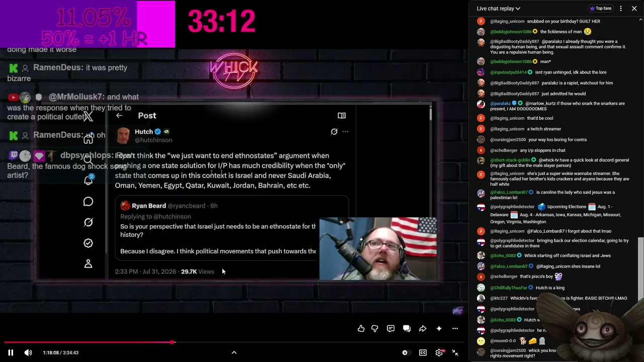Pause the video playback
The width and height of the screenshot is (644, 362).
(11, 352)
